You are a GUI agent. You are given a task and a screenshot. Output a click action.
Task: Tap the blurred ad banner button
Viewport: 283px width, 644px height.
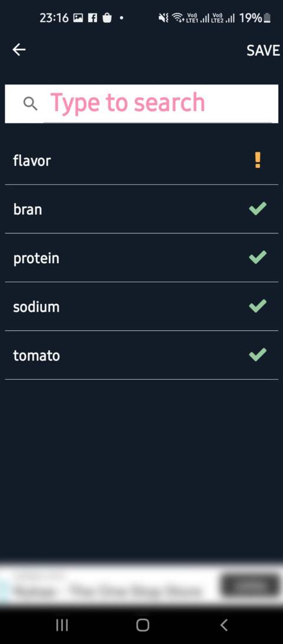[x=250, y=586]
